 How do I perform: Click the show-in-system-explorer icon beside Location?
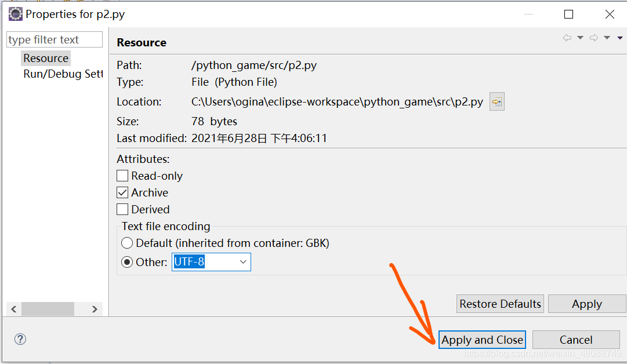(x=496, y=101)
